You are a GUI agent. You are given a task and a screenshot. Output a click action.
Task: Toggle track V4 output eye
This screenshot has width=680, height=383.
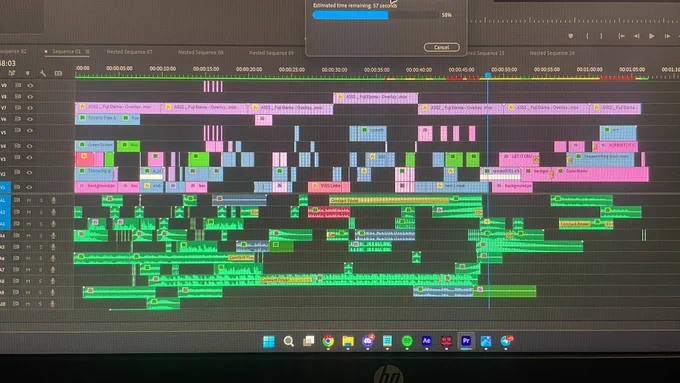30,146
